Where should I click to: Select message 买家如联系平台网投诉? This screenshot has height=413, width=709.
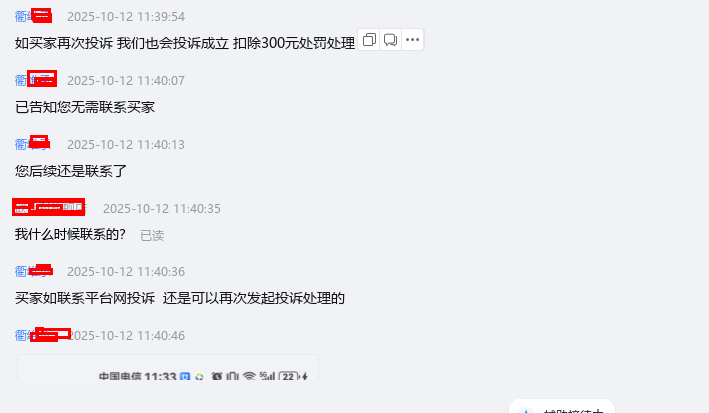coord(180,298)
